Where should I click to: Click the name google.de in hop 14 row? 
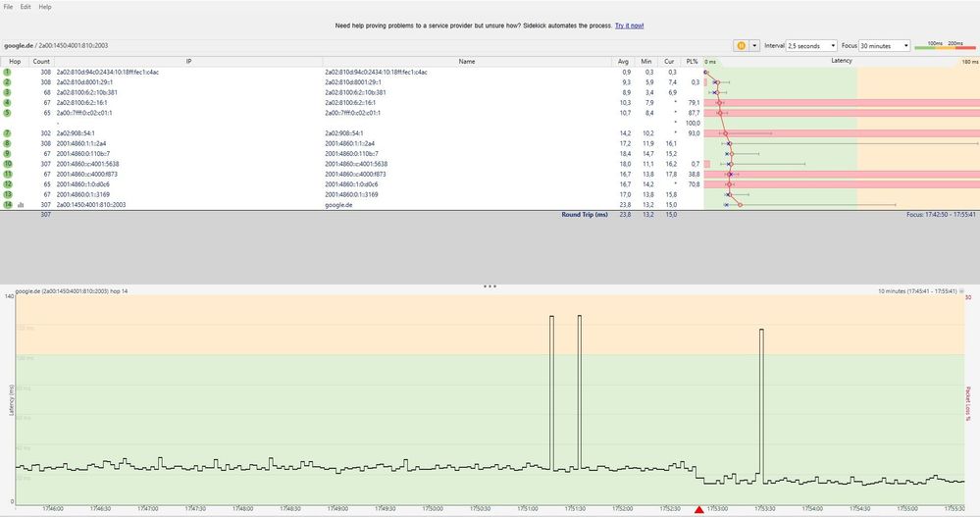[x=338, y=204]
